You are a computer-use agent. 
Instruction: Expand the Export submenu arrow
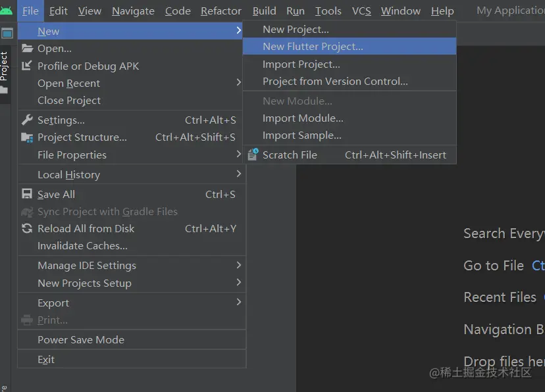tap(239, 303)
